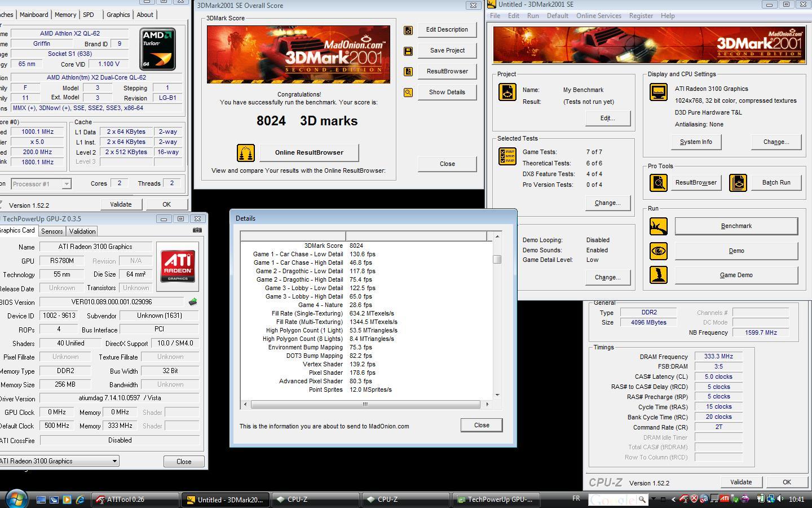Open the Online Services menu

click(x=598, y=16)
